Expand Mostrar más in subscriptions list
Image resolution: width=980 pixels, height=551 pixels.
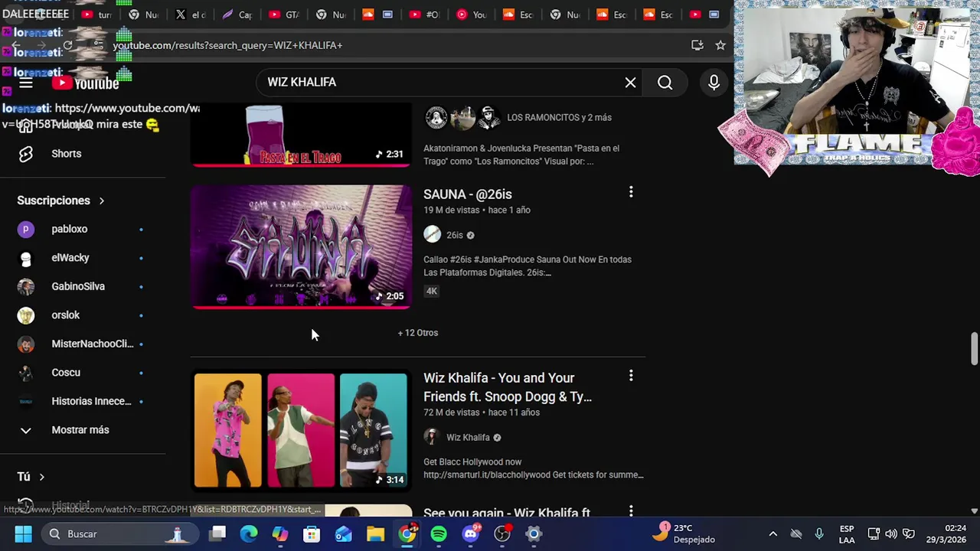coord(82,430)
